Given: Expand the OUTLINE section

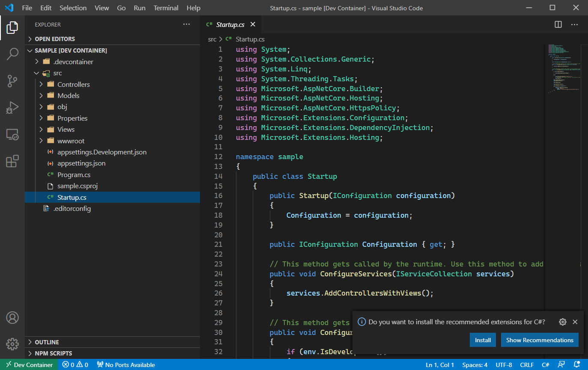Looking at the screenshot, I should (x=47, y=342).
